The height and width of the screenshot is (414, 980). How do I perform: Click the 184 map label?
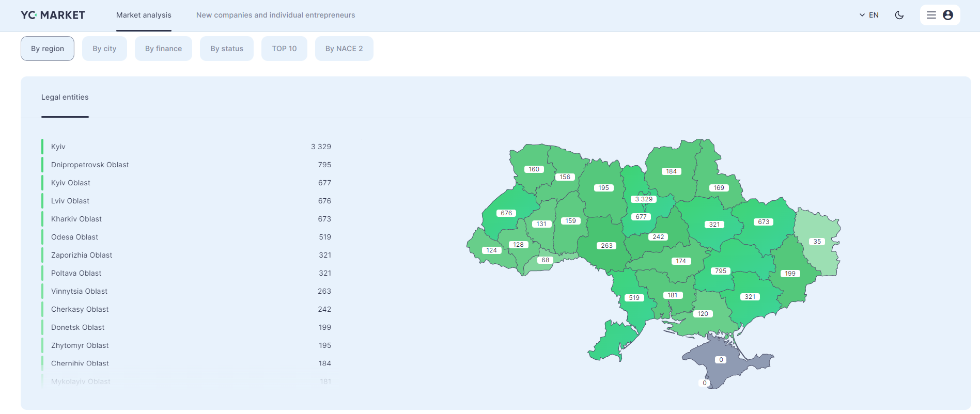671,171
